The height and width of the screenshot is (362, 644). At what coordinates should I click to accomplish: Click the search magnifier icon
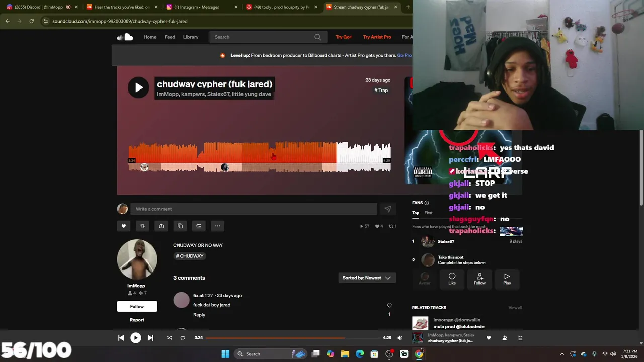point(317,37)
